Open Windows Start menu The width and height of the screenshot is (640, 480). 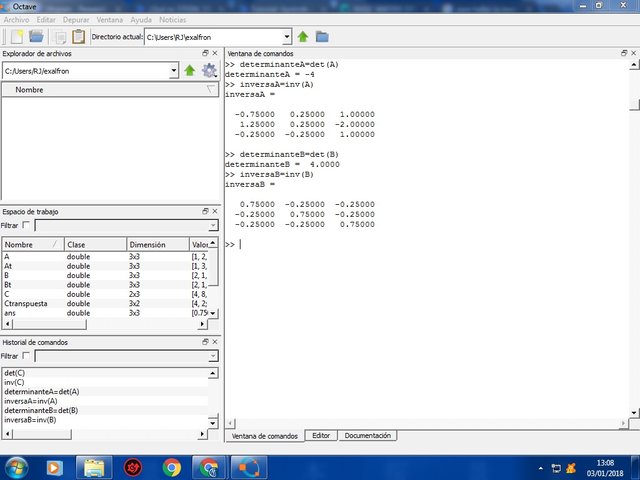17,468
